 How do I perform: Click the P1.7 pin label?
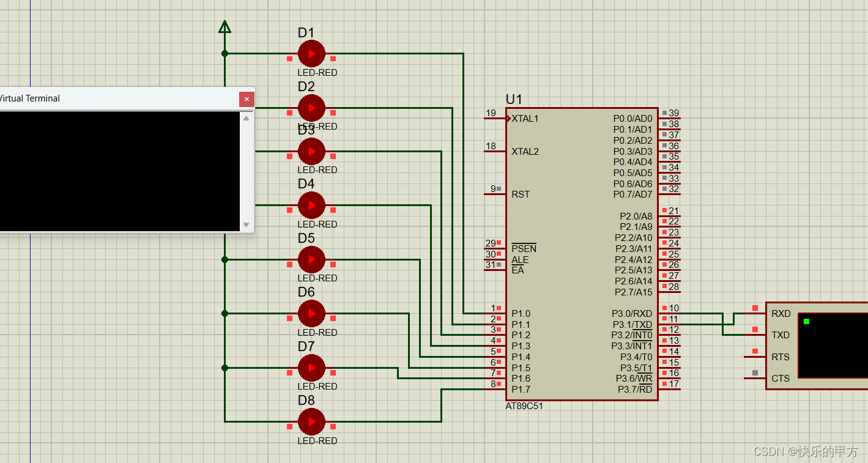[x=521, y=390]
